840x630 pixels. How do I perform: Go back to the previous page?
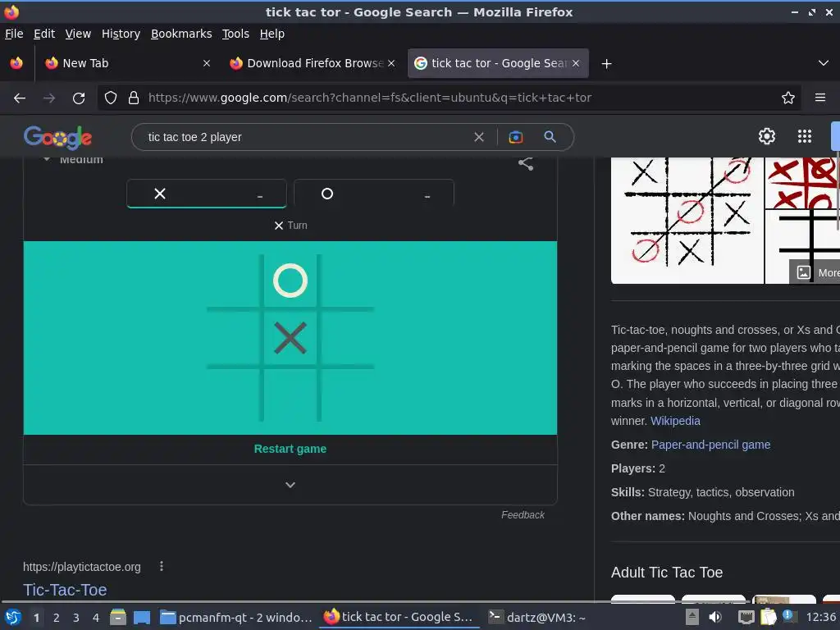[20, 98]
